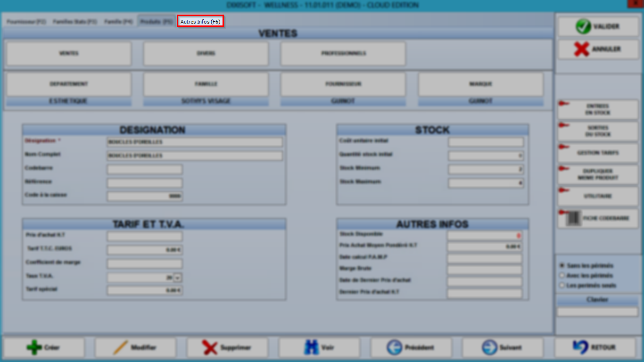Open the Utilitaire button
Image resolution: width=644 pixels, height=362 pixels.
(598, 196)
